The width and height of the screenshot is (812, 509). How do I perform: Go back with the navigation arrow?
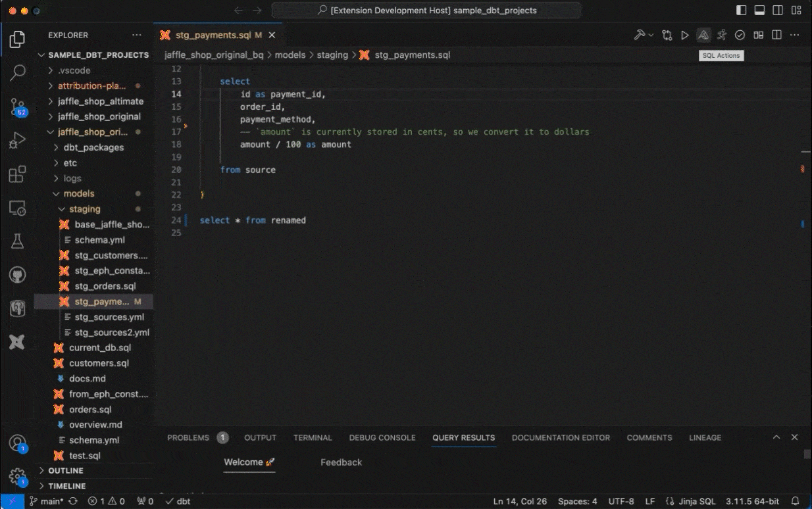pyautogui.click(x=238, y=11)
